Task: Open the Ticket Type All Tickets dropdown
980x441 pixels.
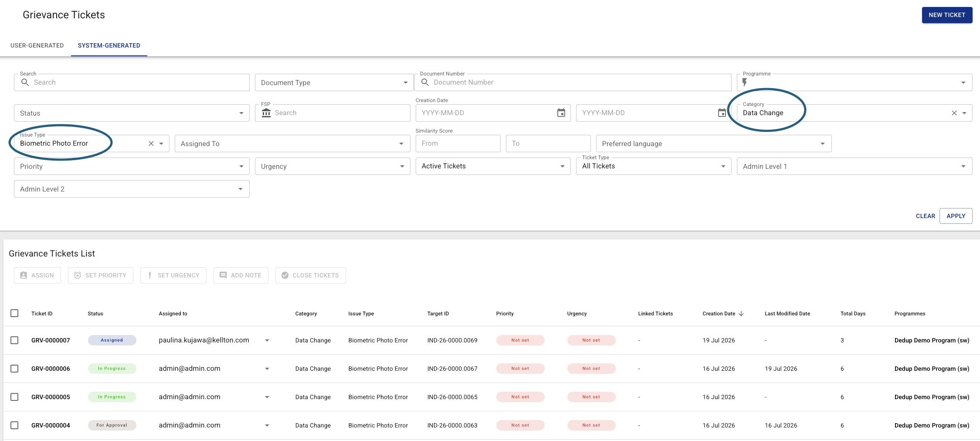Action: click(654, 166)
